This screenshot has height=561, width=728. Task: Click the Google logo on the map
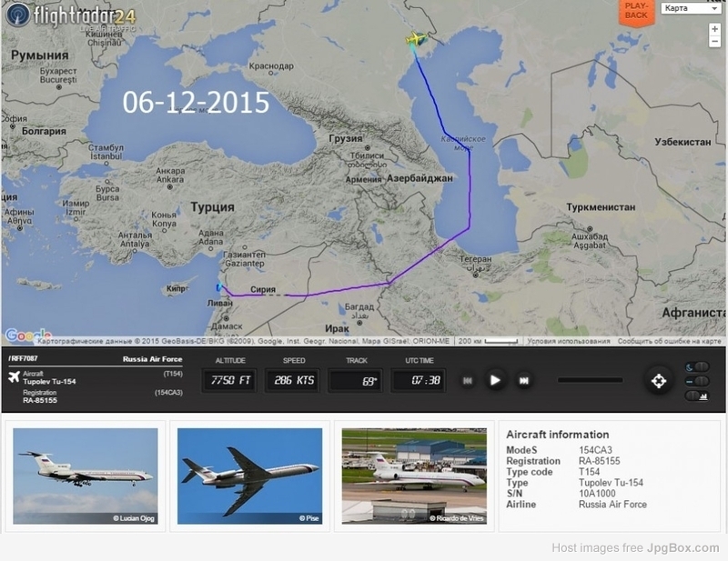coord(28,336)
